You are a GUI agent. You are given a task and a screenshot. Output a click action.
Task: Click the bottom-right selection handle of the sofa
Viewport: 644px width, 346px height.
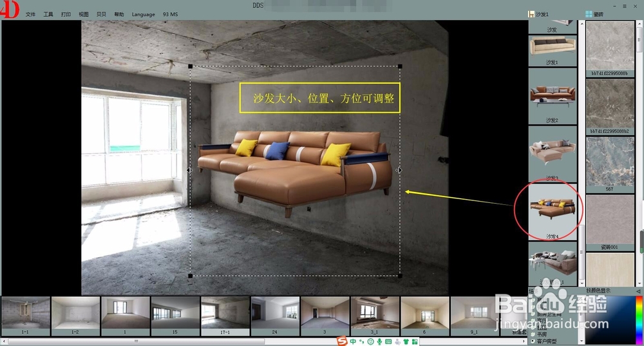click(400, 276)
